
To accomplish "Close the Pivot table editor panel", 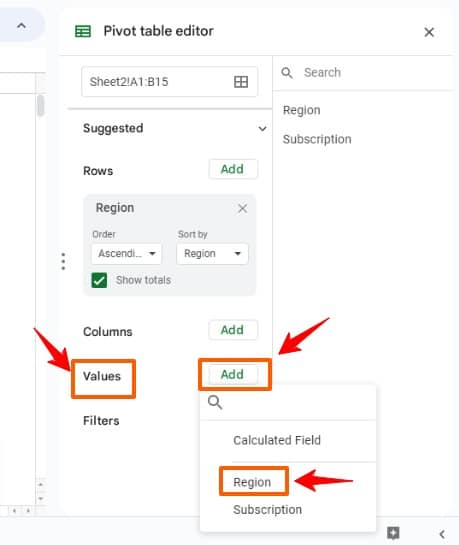I will click(429, 32).
